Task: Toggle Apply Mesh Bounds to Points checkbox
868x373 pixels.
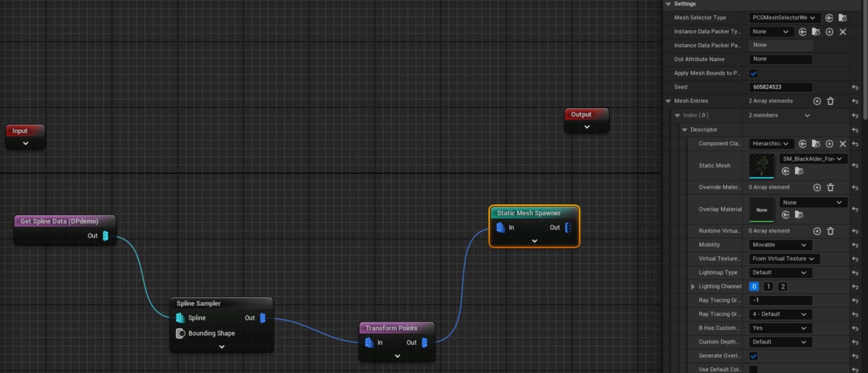Action: [x=754, y=73]
